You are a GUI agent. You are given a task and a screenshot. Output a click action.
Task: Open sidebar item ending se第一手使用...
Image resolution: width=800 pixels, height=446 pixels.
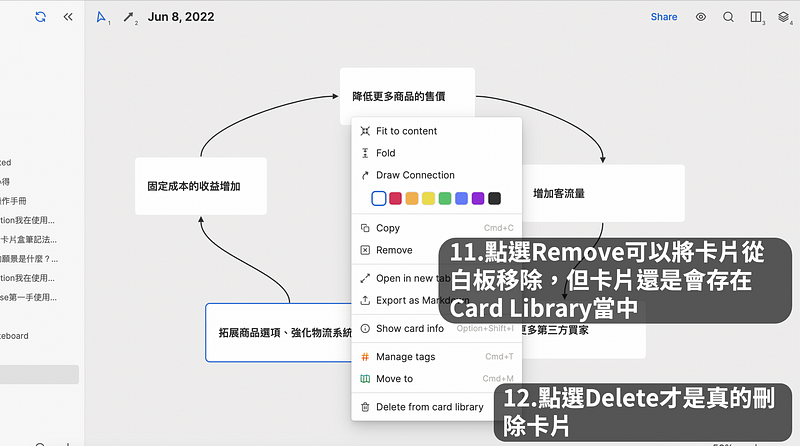tap(28, 297)
